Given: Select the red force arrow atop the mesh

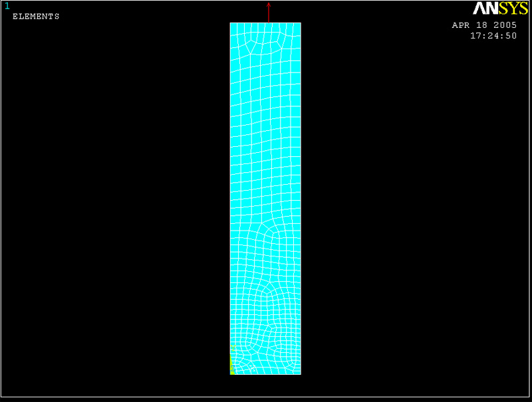Looking at the screenshot, I should pyautogui.click(x=269, y=13).
